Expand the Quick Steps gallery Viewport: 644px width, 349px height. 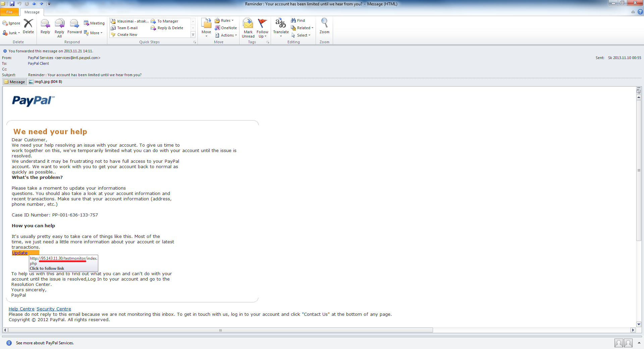click(193, 35)
